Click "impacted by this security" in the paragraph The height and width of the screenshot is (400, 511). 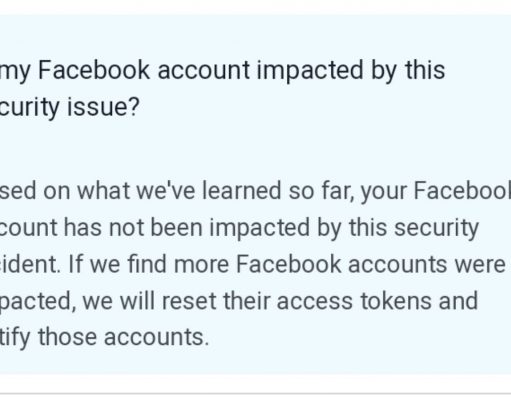tap(344, 228)
